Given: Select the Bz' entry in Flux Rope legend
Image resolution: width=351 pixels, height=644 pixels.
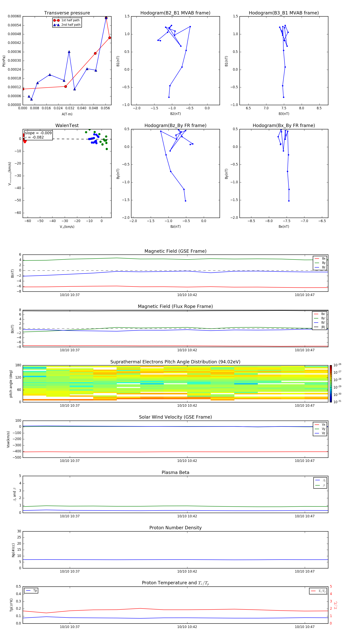Looking at the screenshot, I should [x=320, y=323].
